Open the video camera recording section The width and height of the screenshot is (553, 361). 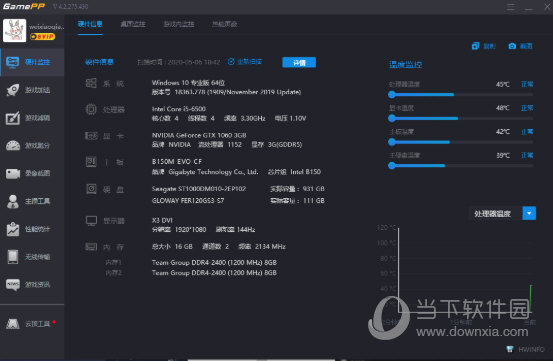click(x=32, y=173)
